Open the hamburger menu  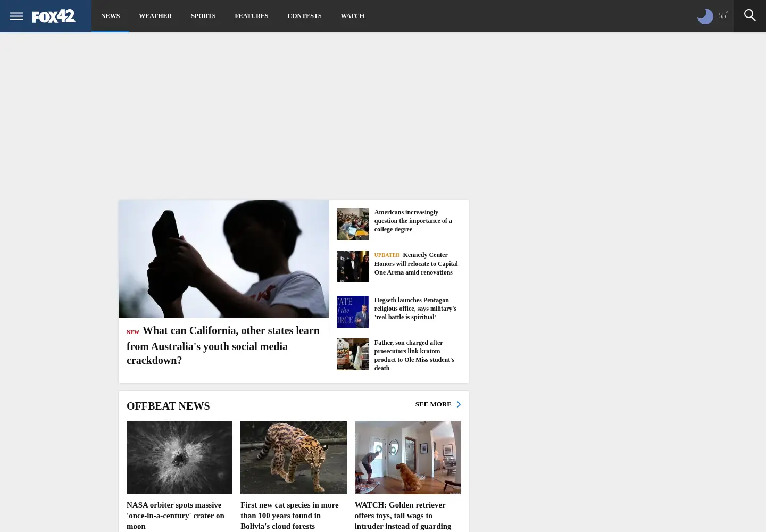point(16,16)
